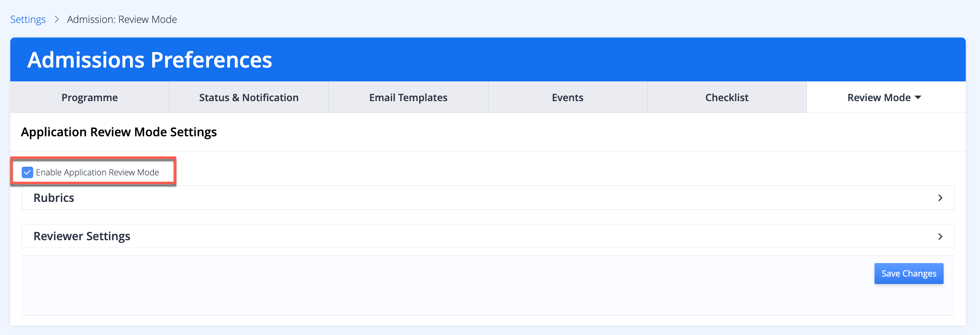Go to the Email Templates tab
This screenshot has width=980, height=335.
[408, 98]
